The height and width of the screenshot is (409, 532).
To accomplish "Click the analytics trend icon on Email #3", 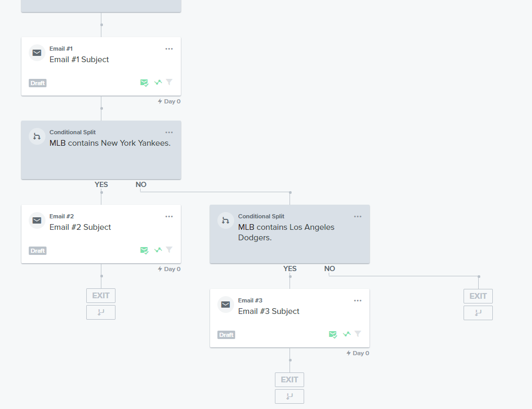I will (x=347, y=334).
